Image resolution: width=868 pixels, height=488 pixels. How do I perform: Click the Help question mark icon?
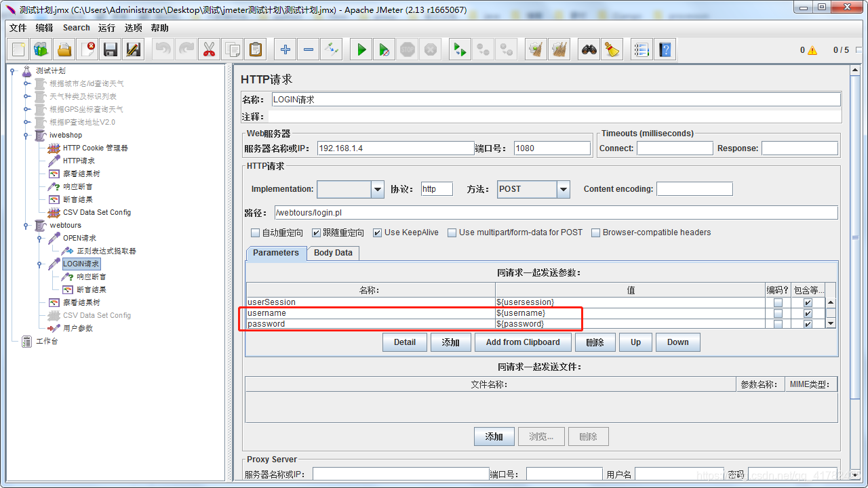pos(665,49)
